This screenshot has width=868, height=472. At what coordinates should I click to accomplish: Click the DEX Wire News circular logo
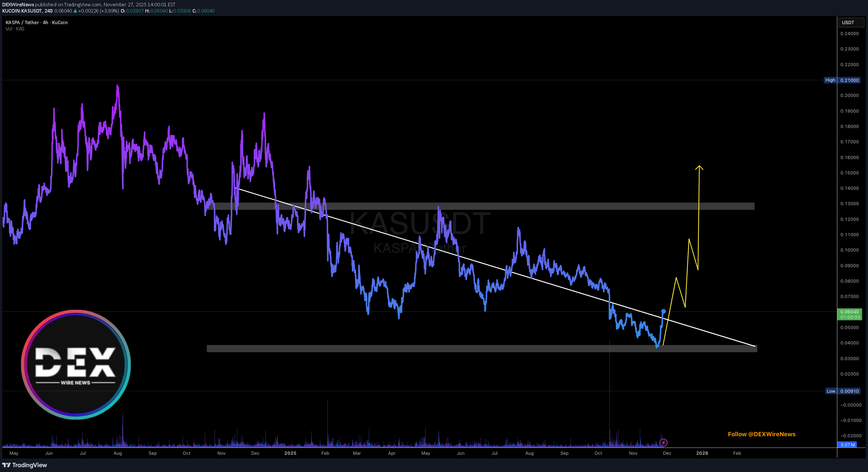point(76,364)
